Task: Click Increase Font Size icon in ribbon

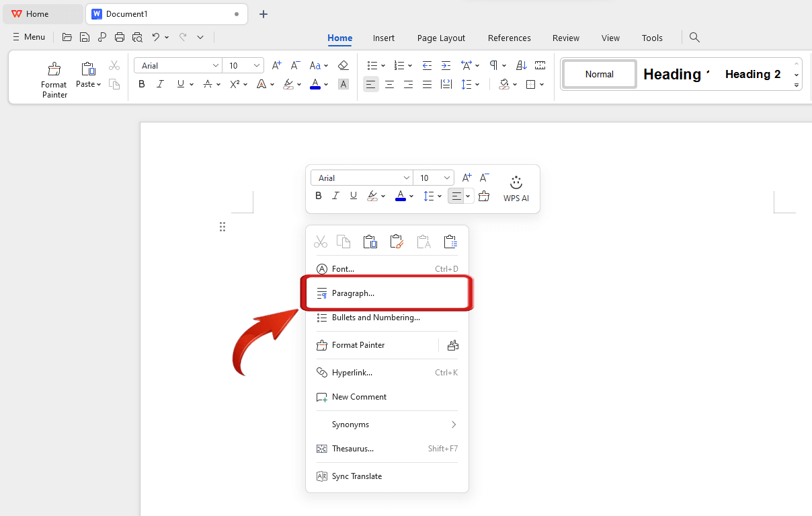Action: [x=277, y=65]
